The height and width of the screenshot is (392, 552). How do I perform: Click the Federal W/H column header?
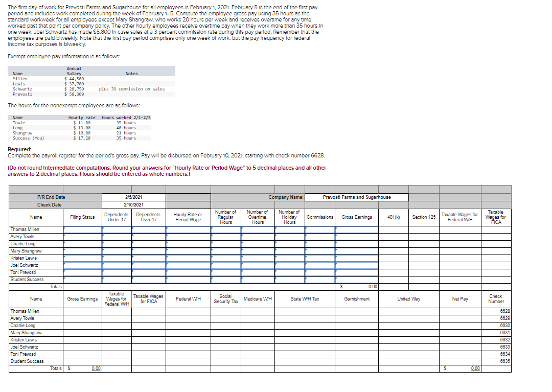pyautogui.click(x=188, y=299)
